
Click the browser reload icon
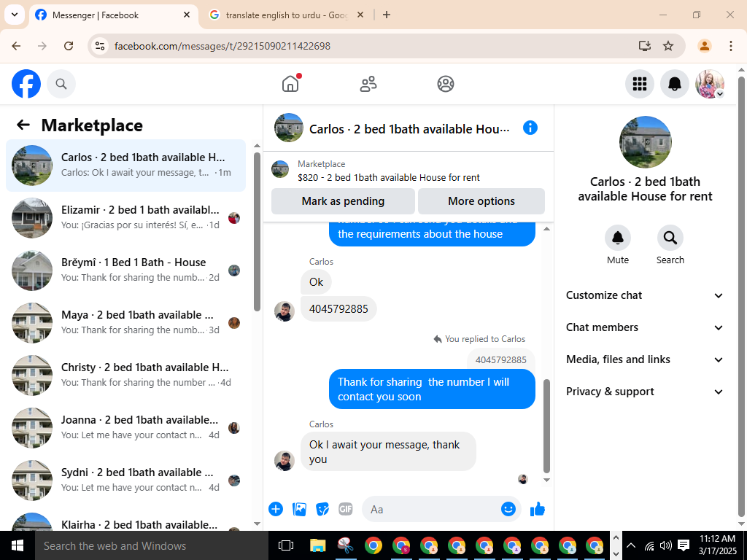click(69, 46)
